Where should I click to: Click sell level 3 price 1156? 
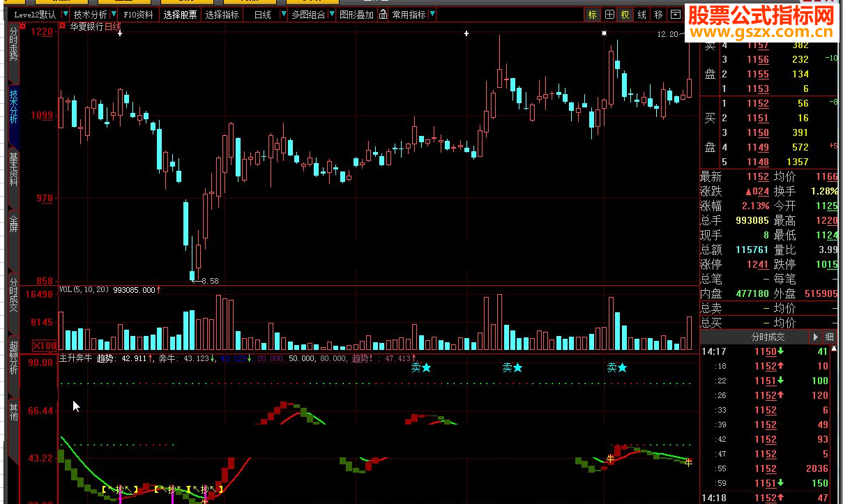click(x=758, y=59)
